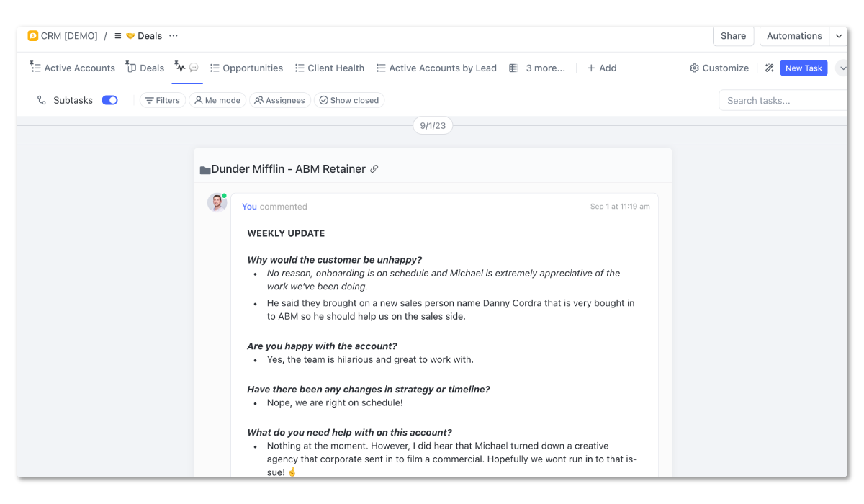Image resolution: width=864 pixels, height=504 pixels.
Task: Open the activity/pulse view icon with comment bubble
Action: pyautogui.click(x=186, y=67)
